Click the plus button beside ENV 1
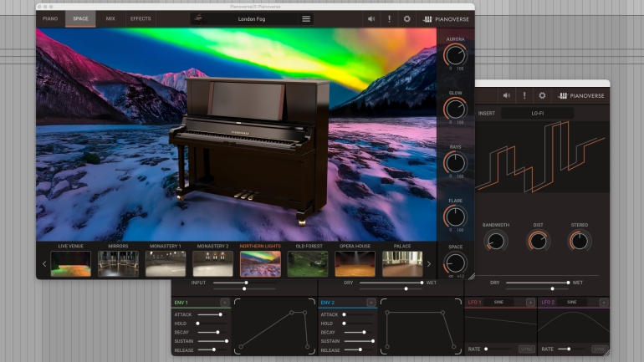 click(x=225, y=303)
